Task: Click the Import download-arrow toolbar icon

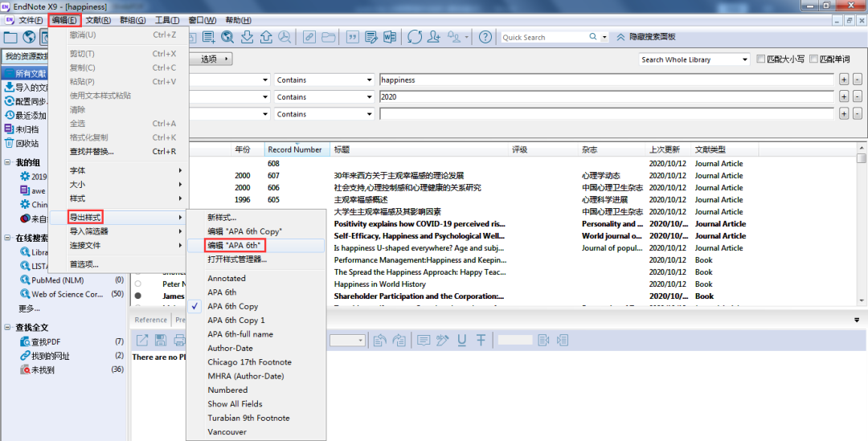Action: [x=247, y=37]
